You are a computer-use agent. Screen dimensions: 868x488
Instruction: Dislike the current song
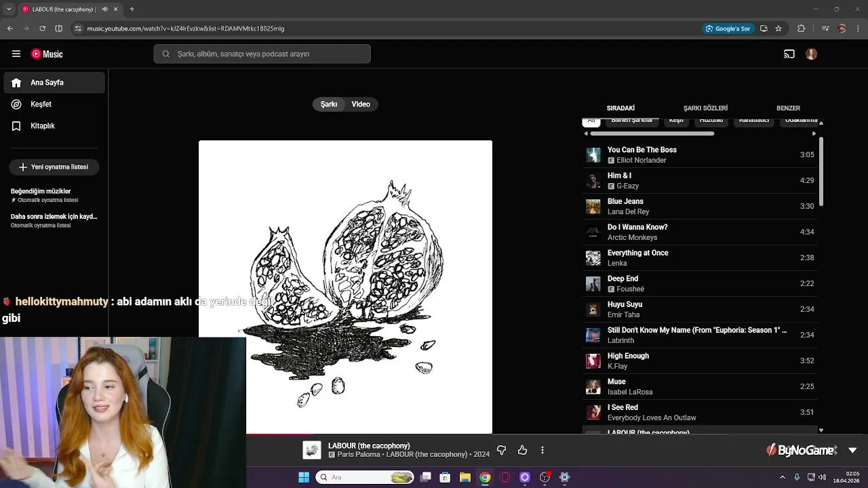[x=501, y=450]
